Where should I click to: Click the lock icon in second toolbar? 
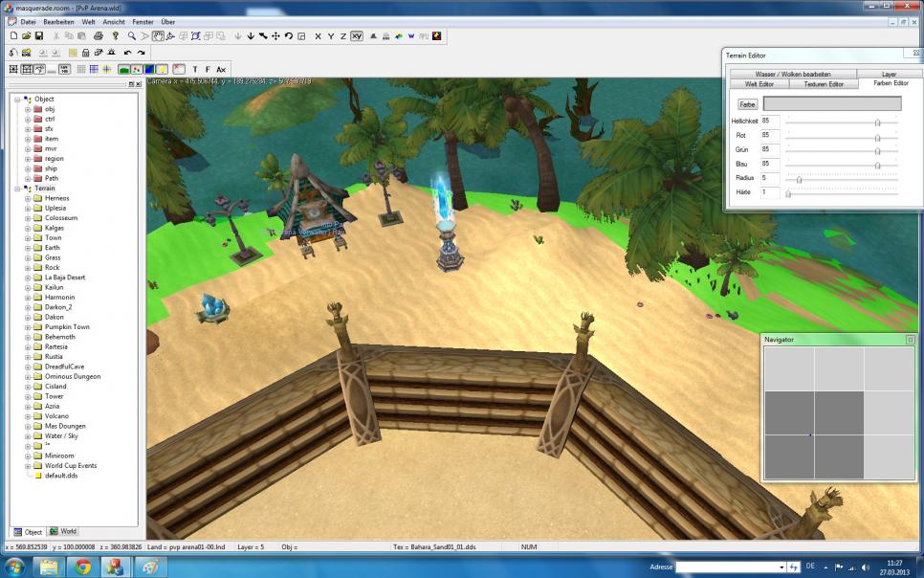tap(86, 53)
